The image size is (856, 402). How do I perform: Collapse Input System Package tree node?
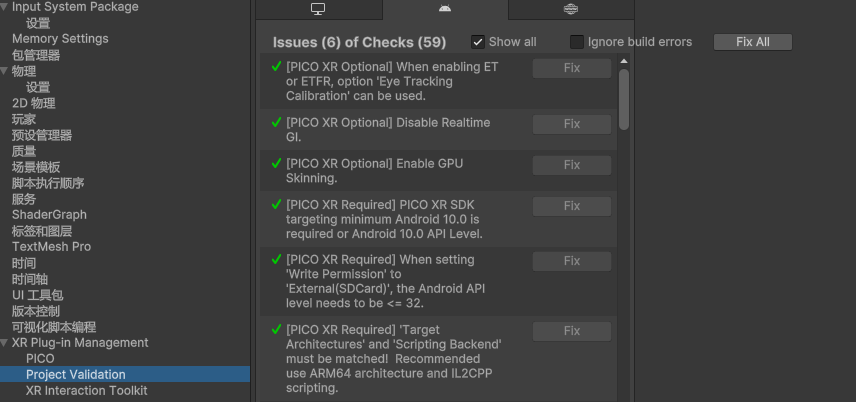[x=4, y=7]
